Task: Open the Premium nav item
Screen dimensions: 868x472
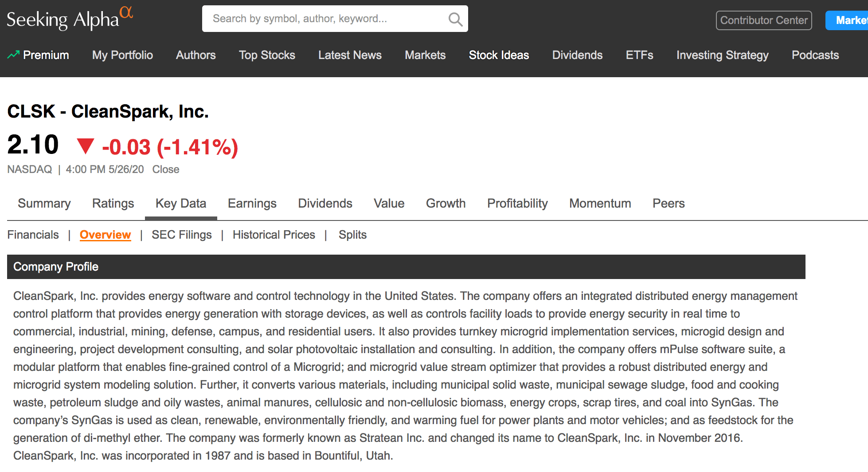Action: pos(46,55)
